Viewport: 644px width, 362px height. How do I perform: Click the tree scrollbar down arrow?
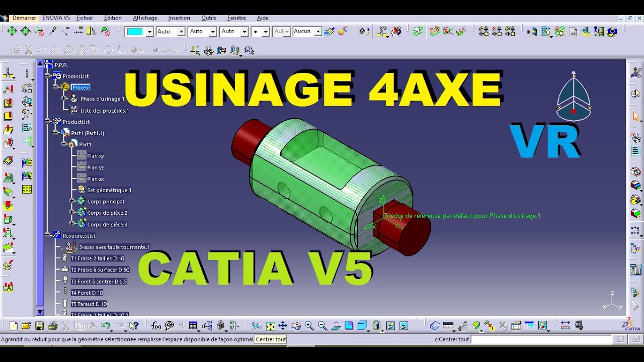40,312
